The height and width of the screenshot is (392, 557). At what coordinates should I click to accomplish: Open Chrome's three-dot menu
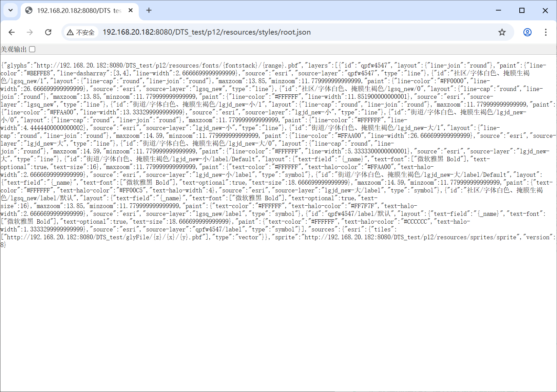(545, 32)
